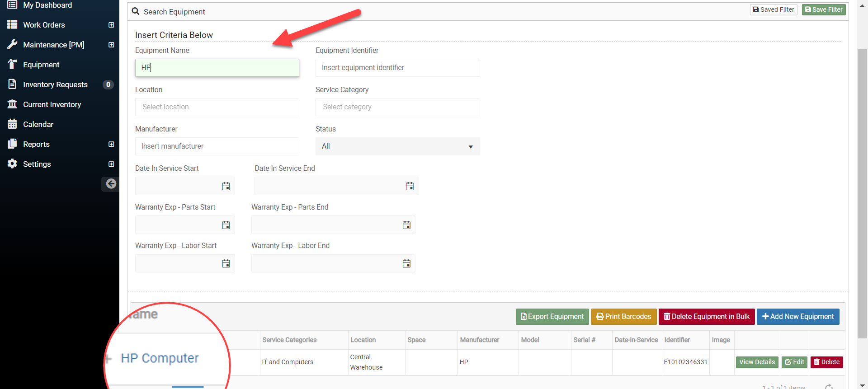Open Work Orders menu item
The width and height of the screenshot is (868, 389).
pos(44,25)
